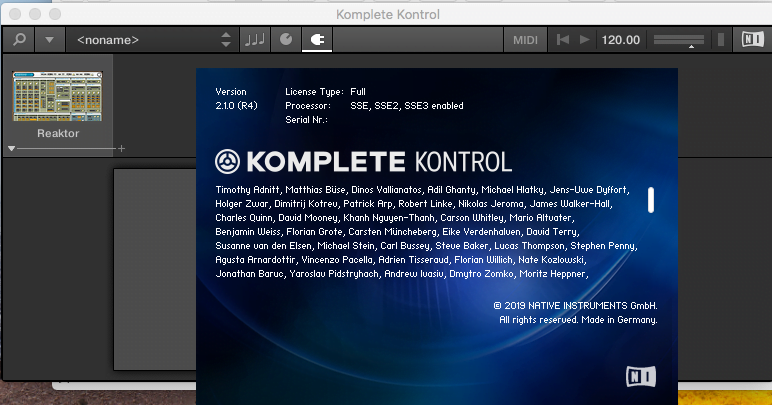
Task: Click the Serial Nr. label
Action: (306, 120)
